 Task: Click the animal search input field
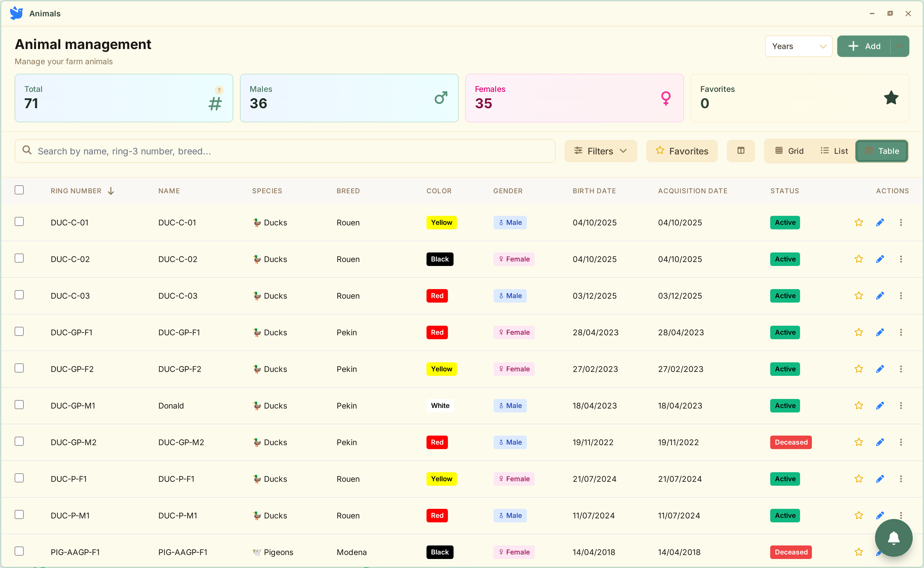coord(285,151)
